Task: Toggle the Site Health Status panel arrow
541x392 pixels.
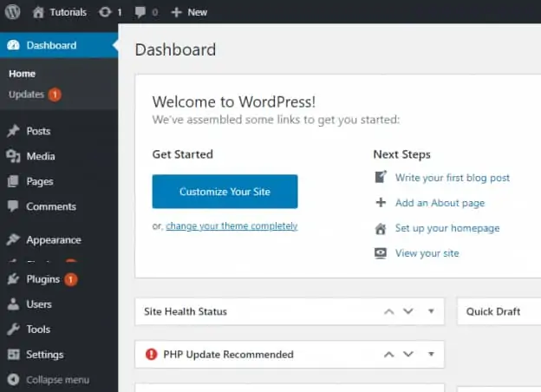Action: [431, 311]
